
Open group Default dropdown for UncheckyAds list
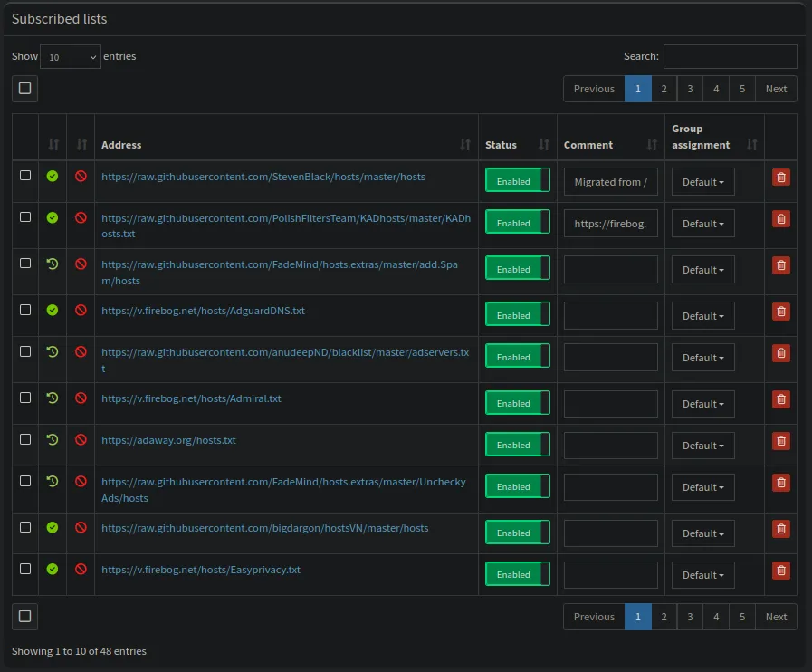(702, 487)
